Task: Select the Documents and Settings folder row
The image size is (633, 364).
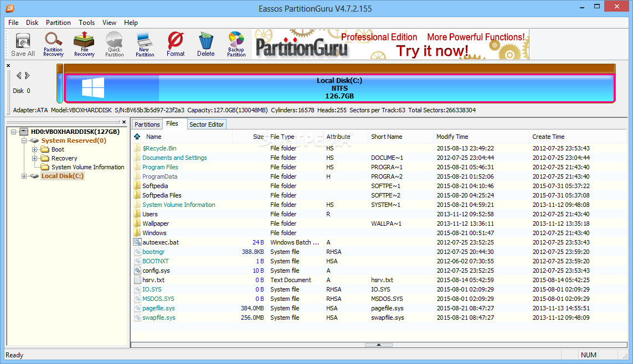Action: pyautogui.click(x=379, y=158)
